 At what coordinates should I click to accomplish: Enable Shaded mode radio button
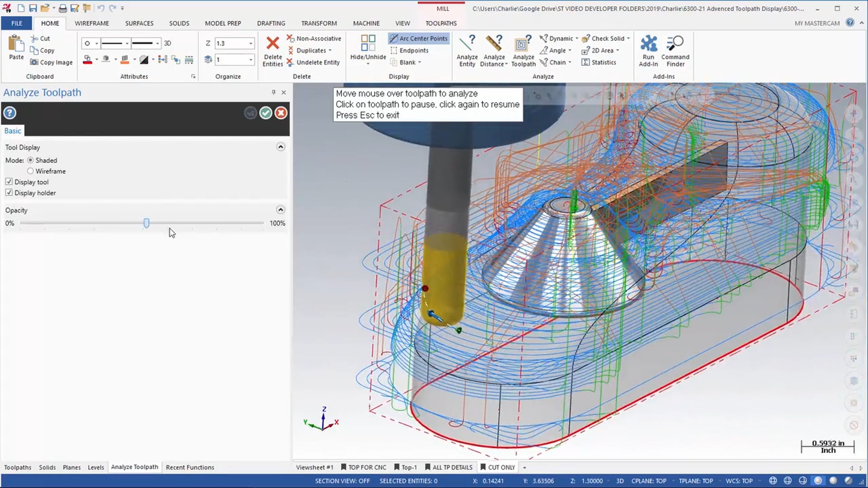30,160
